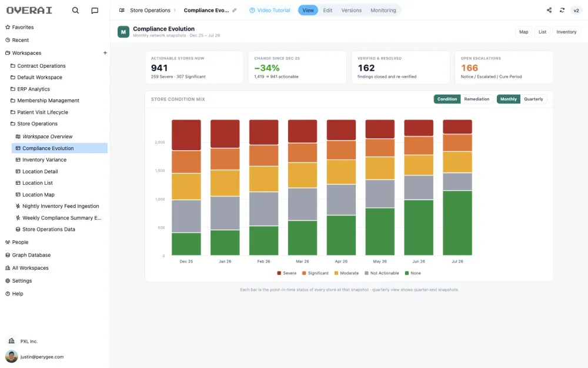Click the refresh icon in top bar
588x368 pixels.
pos(562,10)
